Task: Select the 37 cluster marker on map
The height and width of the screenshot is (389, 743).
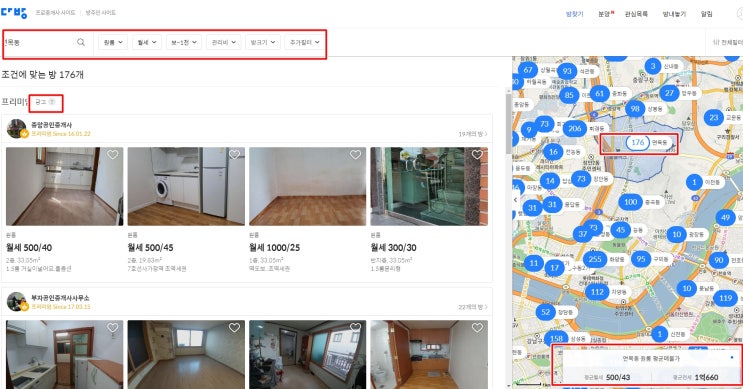Action: point(582,234)
